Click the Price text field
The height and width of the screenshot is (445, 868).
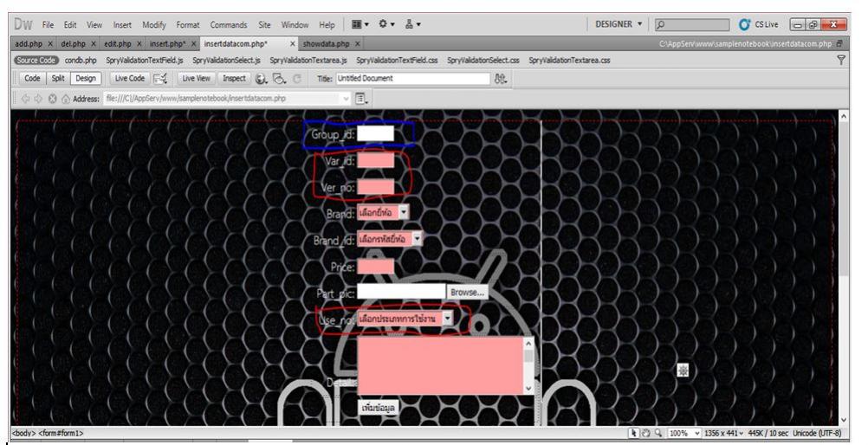pos(375,267)
